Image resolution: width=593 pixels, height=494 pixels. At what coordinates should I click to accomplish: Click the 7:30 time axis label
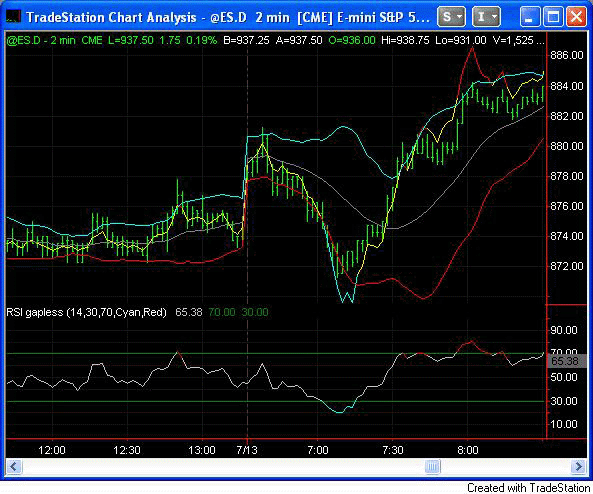pyautogui.click(x=393, y=450)
